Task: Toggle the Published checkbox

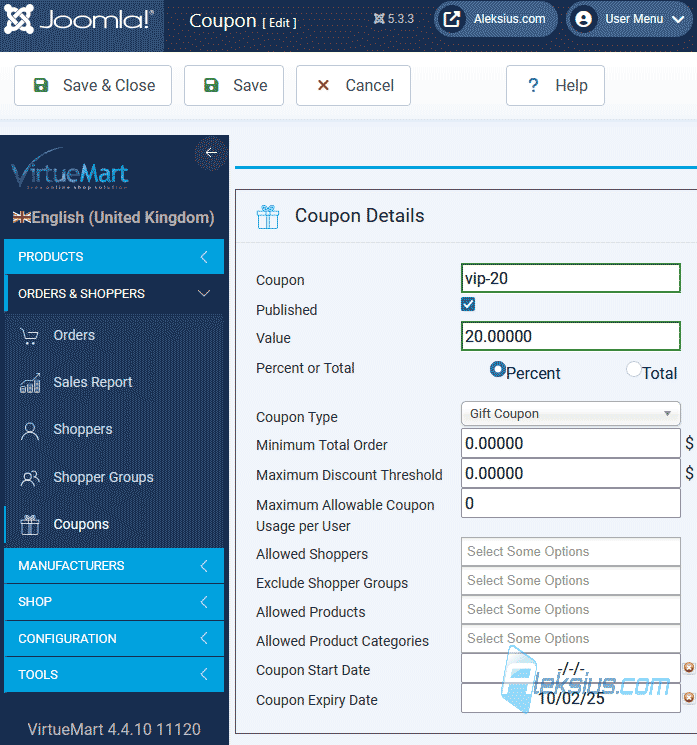Action: (x=468, y=304)
